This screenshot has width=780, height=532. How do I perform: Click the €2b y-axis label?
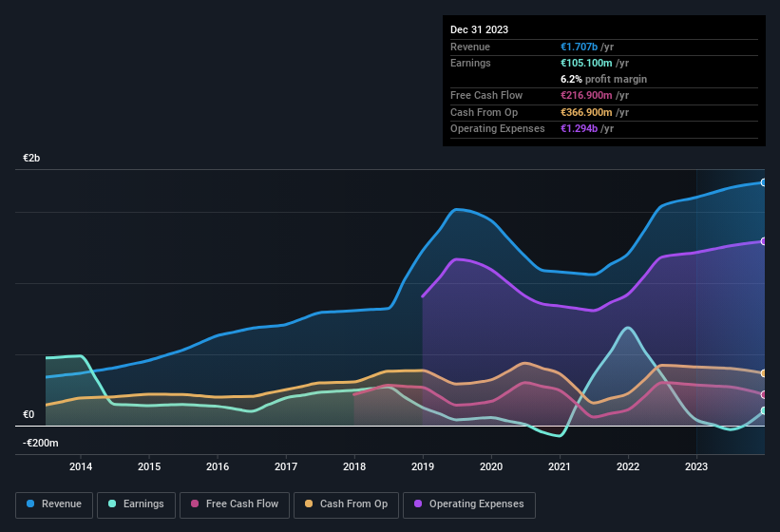(32, 158)
